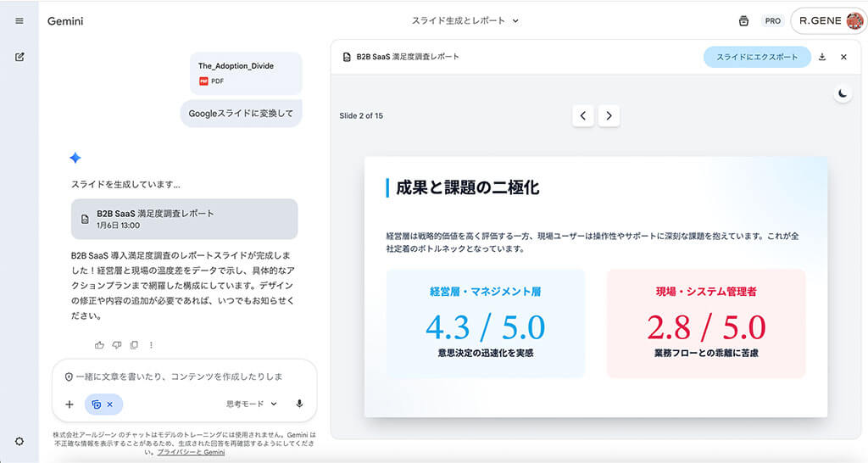The height and width of the screenshot is (463, 868).
Task: Activate the microphone voice input
Action: point(299,404)
